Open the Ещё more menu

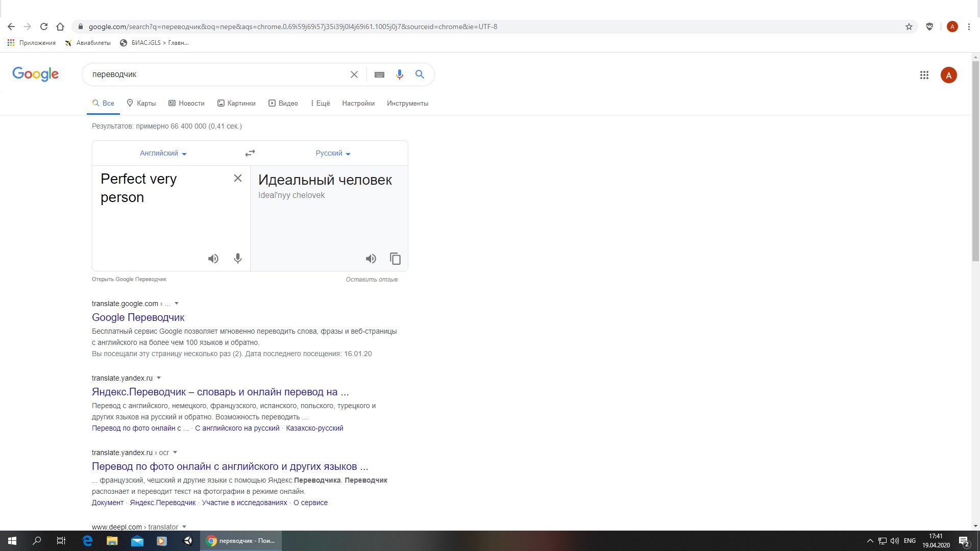320,103
